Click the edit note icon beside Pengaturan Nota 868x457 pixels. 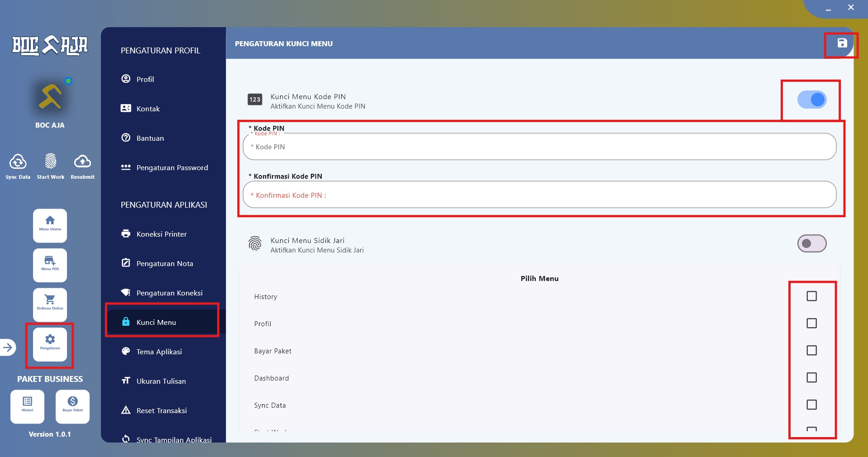pyautogui.click(x=126, y=263)
